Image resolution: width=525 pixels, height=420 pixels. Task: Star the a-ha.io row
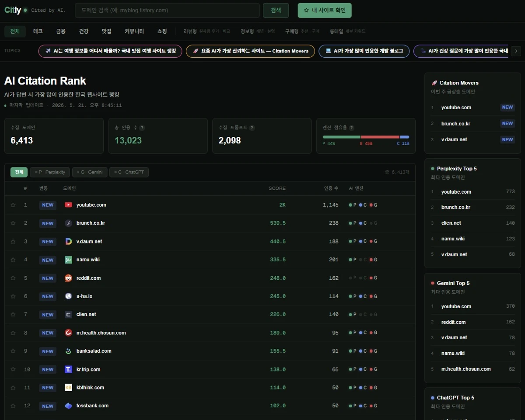click(x=13, y=296)
